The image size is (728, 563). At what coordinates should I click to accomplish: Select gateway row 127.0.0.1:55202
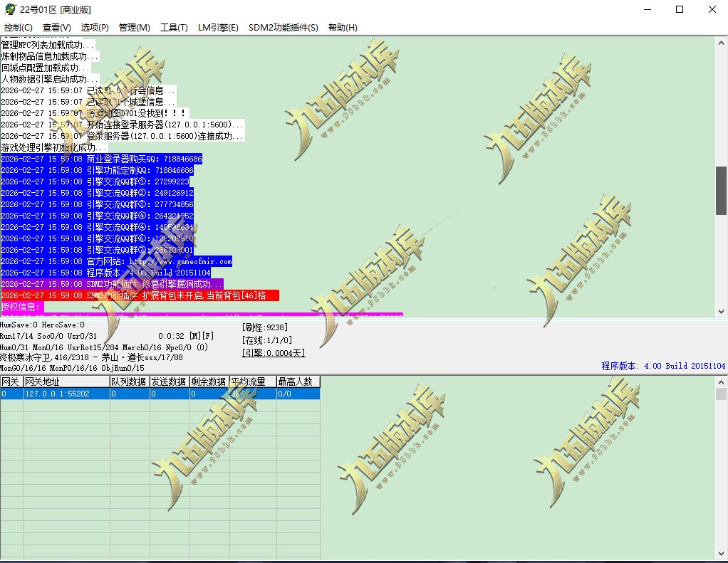click(x=160, y=394)
